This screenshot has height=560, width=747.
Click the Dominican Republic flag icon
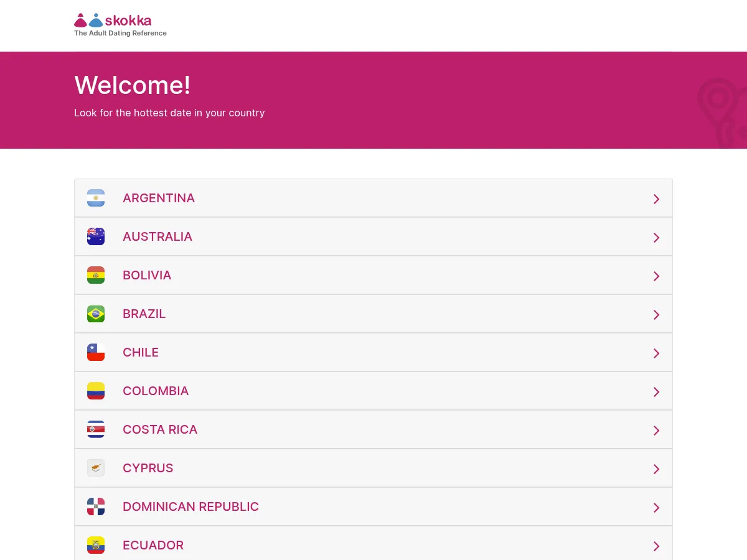coord(96,506)
